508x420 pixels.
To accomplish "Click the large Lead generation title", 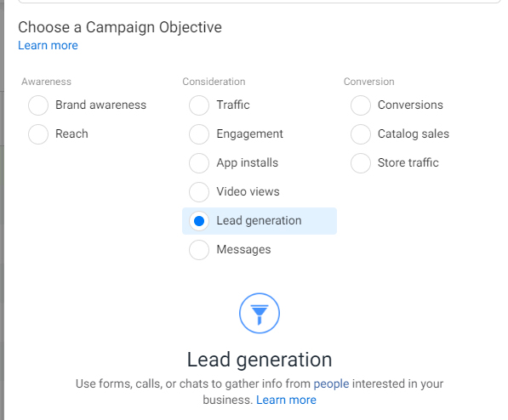I will 260,360.
